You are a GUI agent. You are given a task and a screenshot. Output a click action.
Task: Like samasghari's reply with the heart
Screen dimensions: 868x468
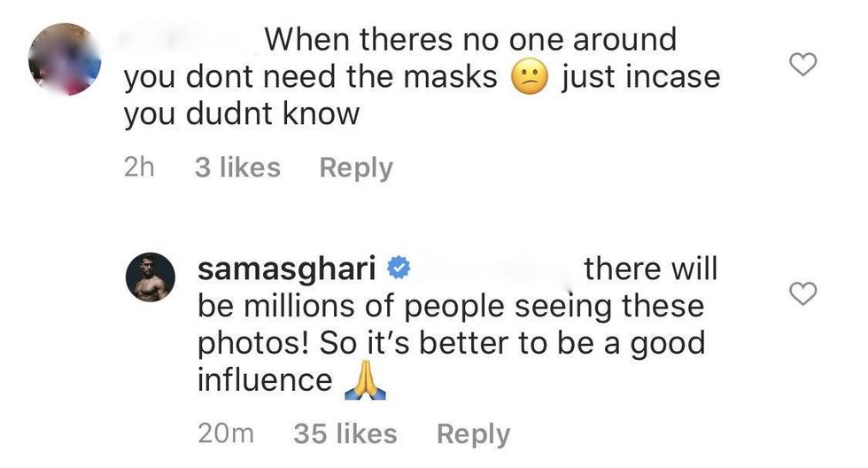(802, 294)
